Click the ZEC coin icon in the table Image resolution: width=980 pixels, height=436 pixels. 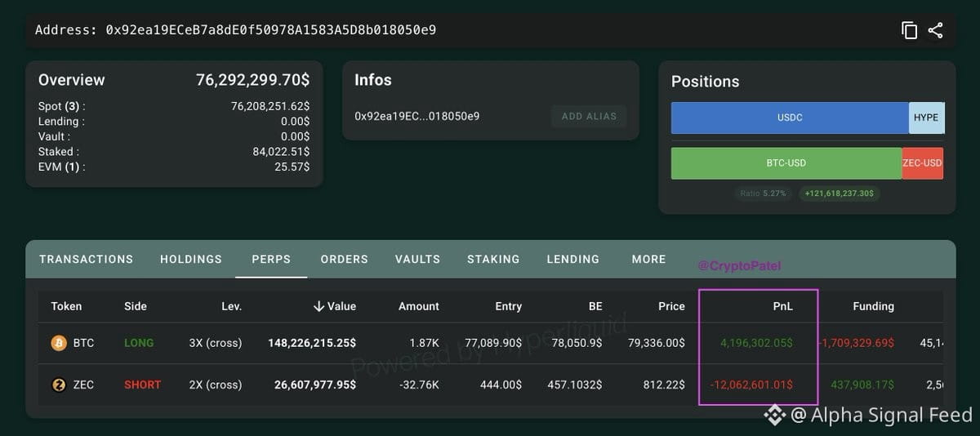[59, 385]
